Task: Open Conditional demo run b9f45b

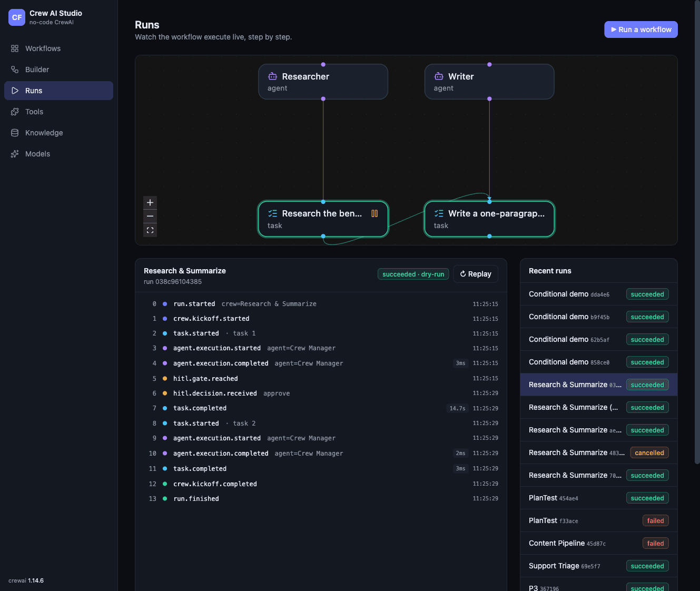Action: (x=598, y=317)
